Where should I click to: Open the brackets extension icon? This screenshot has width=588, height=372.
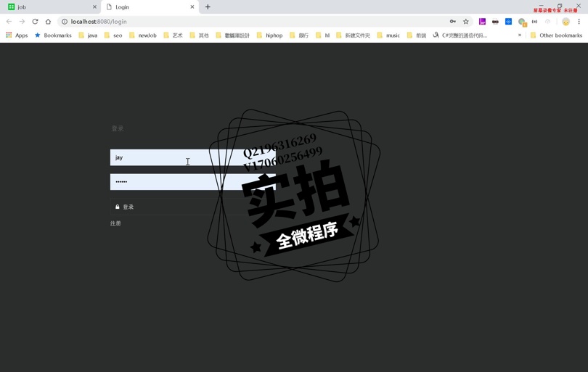click(535, 22)
